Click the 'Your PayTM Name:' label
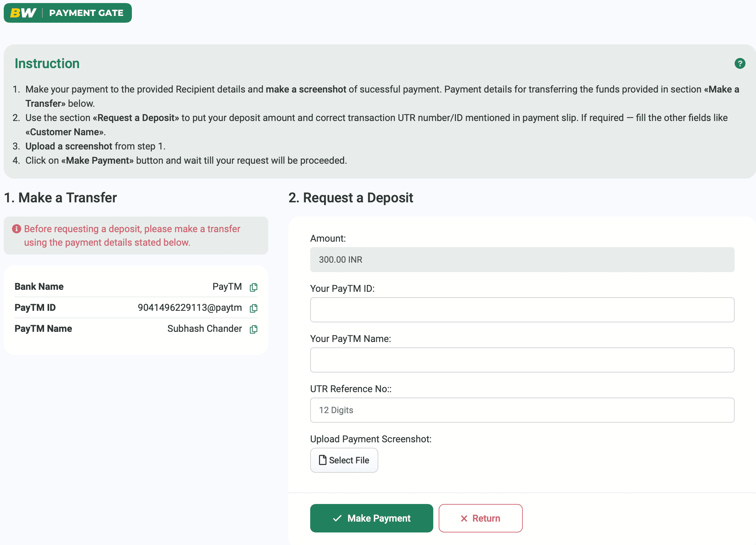756x545 pixels. click(x=351, y=339)
